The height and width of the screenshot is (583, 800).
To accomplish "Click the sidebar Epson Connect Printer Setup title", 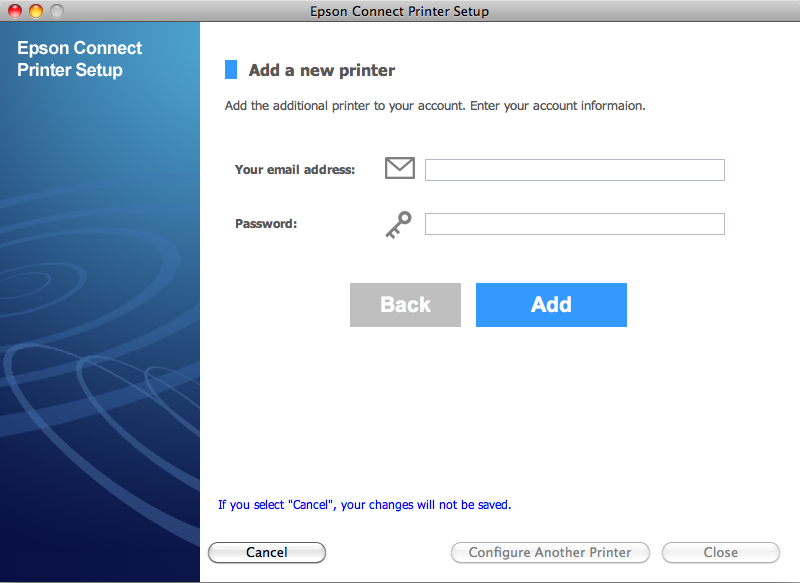I will tap(80, 59).
